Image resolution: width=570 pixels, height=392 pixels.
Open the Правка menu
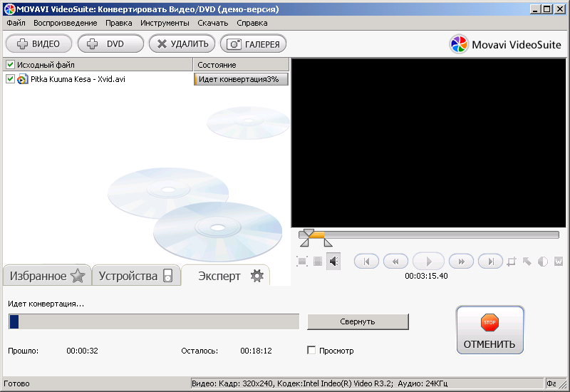click(119, 23)
